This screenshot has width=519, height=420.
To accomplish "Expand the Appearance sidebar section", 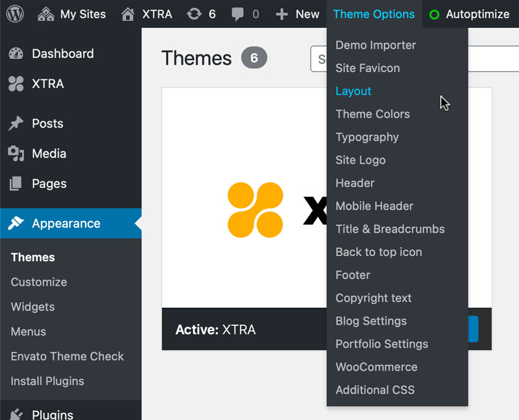I will coord(66,224).
